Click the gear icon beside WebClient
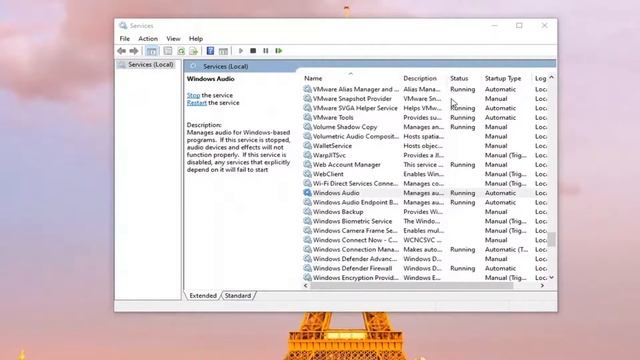The height and width of the screenshot is (360, 640). point(307,174)
